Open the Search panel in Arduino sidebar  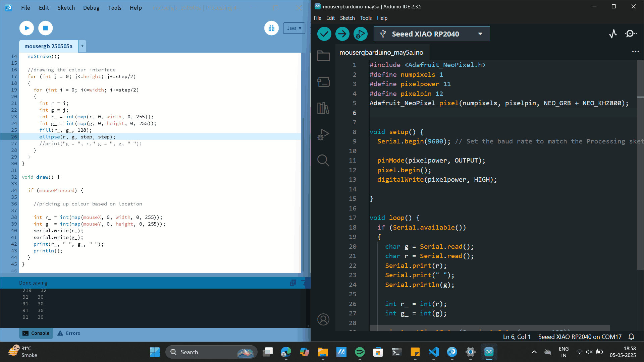323,161
